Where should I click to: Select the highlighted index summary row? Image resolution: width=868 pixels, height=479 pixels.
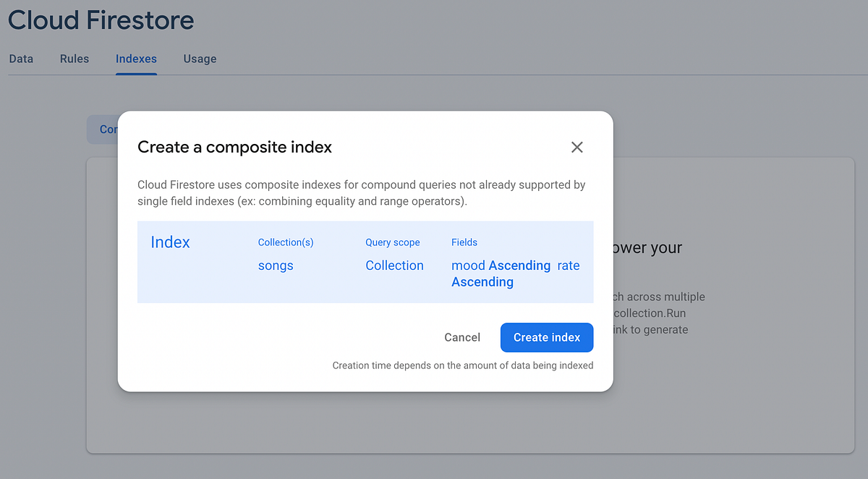coord(365,262)
